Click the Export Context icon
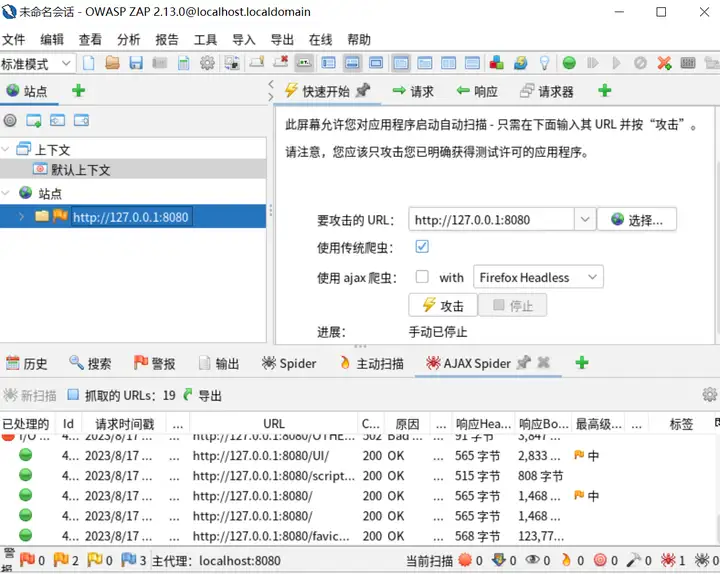720x574 pixels. 81,120
